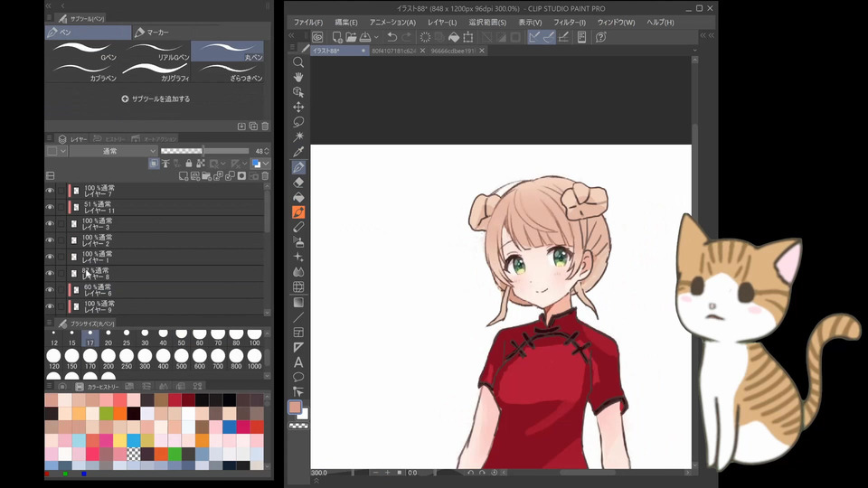Toggle Lock Layer icon
This screenshot has height=488, width=868.
click(189, 164)
